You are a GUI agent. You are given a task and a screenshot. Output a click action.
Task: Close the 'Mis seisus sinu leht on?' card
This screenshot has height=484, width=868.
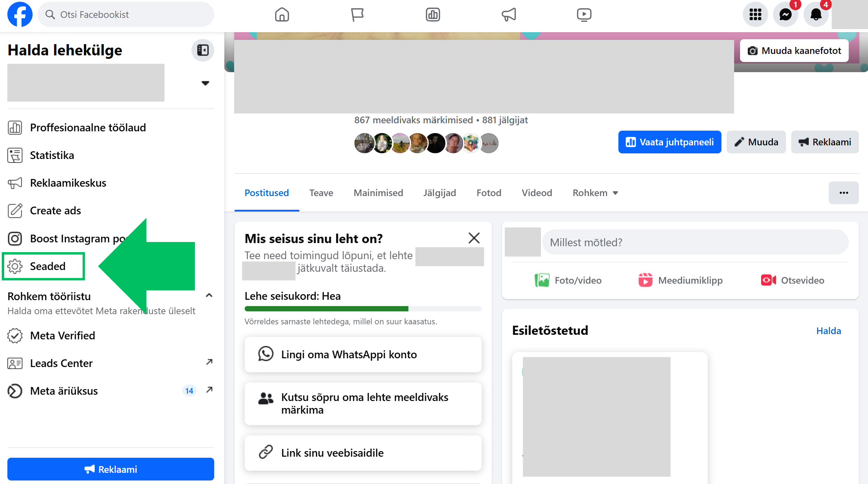click(474, 238)
